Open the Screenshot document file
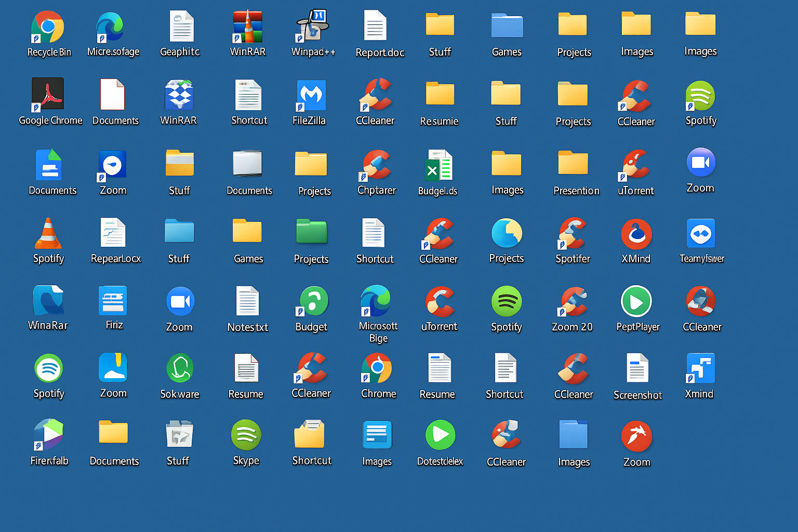Screen dimensions: 798x532 (637, 368)
